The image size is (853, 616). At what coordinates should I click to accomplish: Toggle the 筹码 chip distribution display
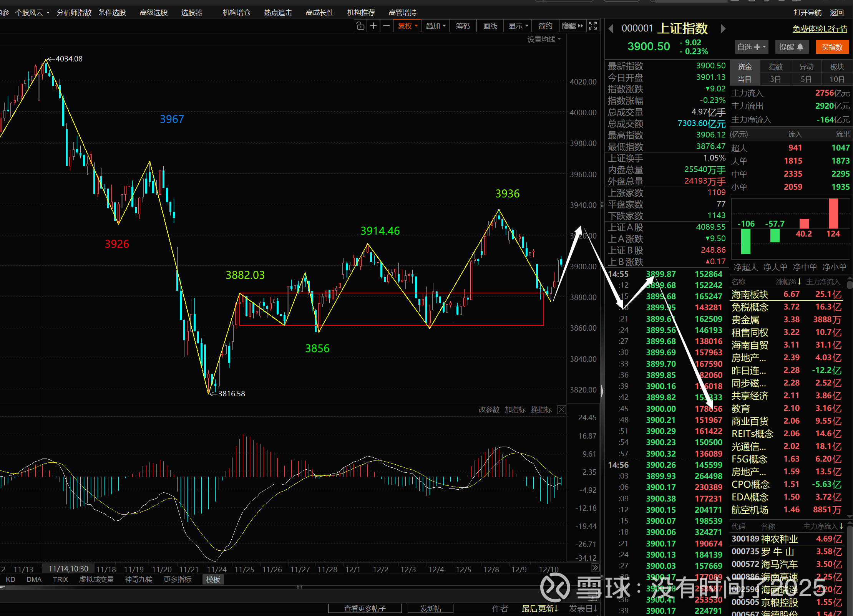[463, 26]
